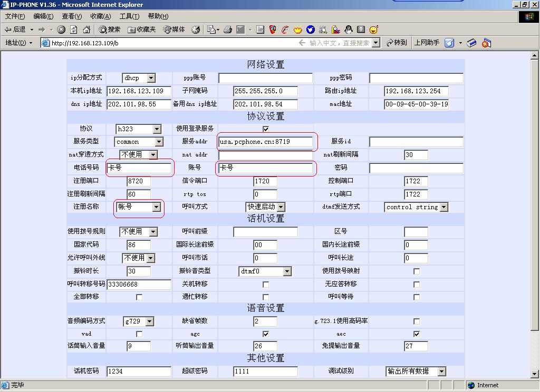
Task: Toggle the 使用登录服务 checkbox
Action: [x=266, y=129]
